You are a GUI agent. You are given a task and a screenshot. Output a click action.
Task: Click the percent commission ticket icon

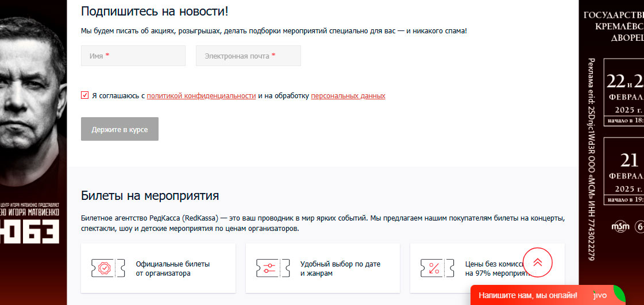[x=437, y=268]
